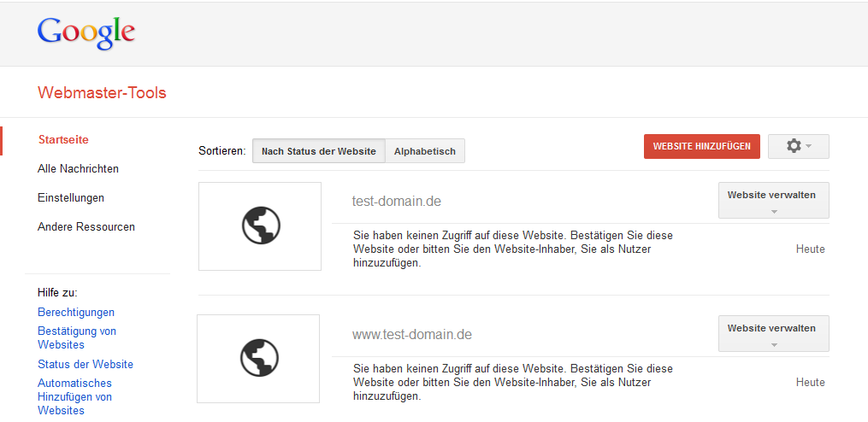Click the Sortieren: label
Viewport: 868px width, 422px height.
click(x=222, y=151)
